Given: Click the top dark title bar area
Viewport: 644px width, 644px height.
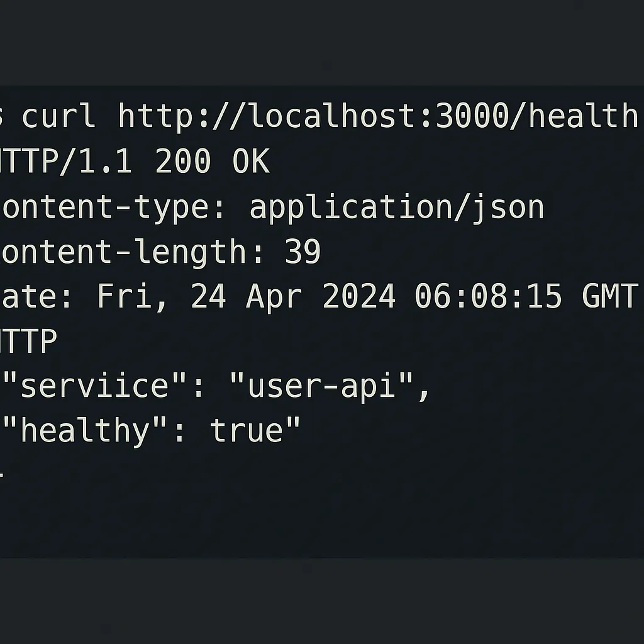Looking at the screenshot, I should (x=322, y=43).
